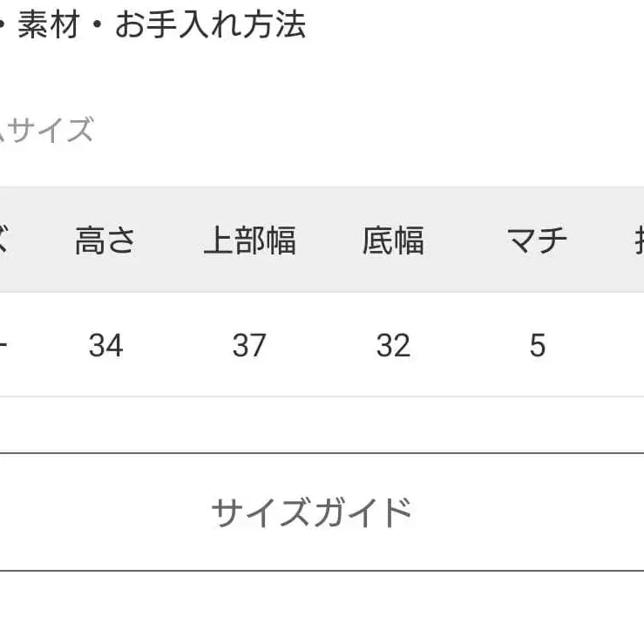Select the height value 34
The image size is (644, 644).
[x=105, y=346]
